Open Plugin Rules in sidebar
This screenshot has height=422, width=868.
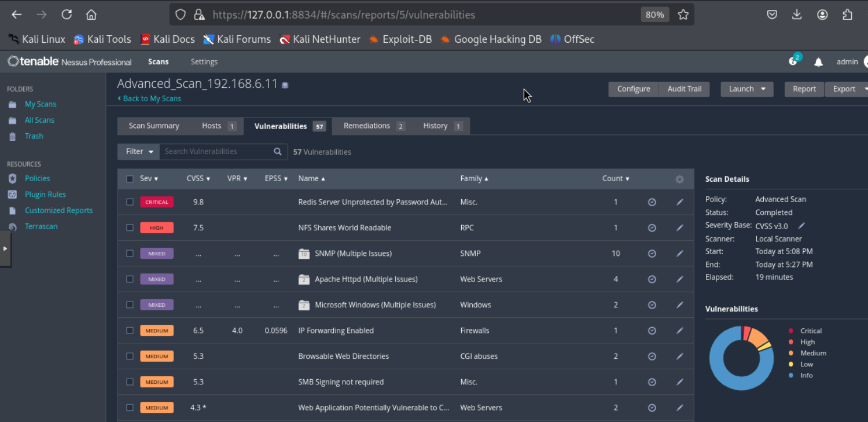pos(45,195)
